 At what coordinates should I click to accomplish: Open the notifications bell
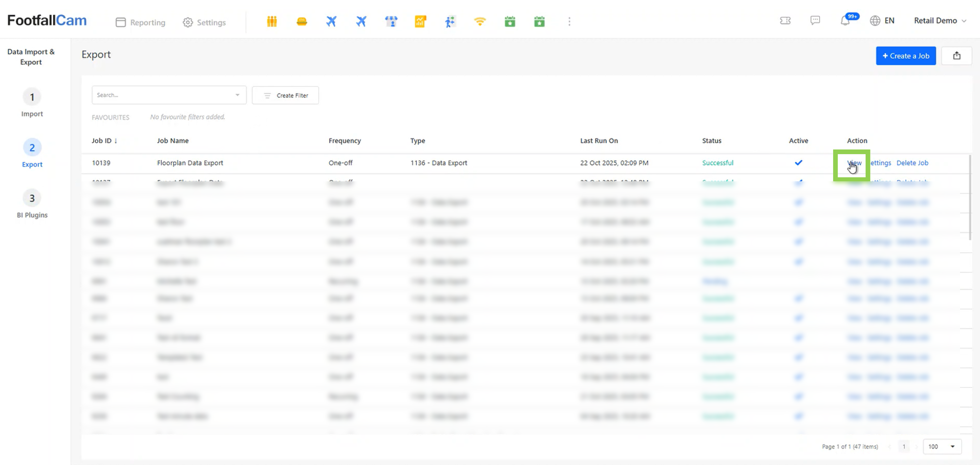(x=845, y=21)
